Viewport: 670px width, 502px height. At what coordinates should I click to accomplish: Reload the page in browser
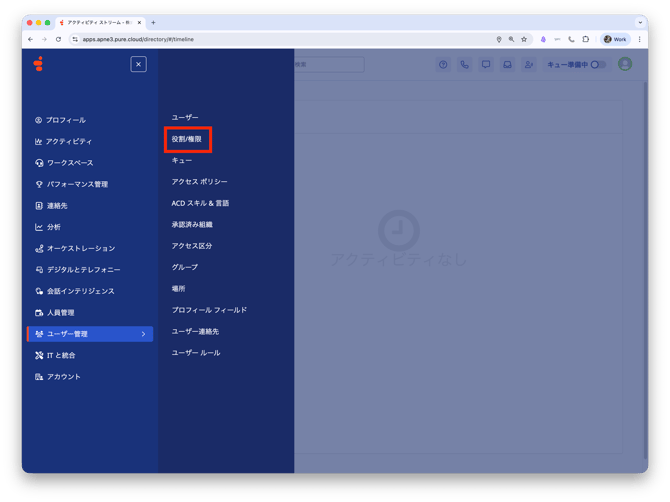pyautogui.click(x=59, y=39)
